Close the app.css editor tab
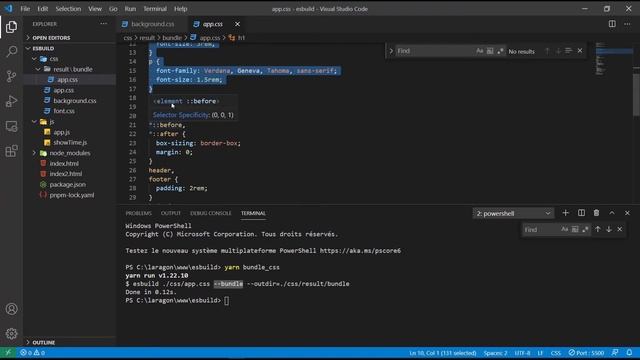 click(x=238, y=24)
